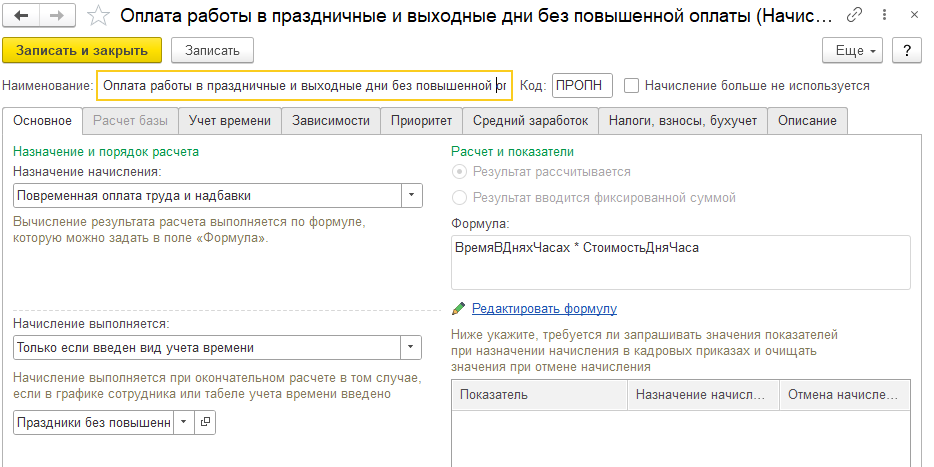Image resolution: width=934 pixels, height=467 pixels.
Task: Click the 'Редактировать формулу' link
Action: pyautogui.click(x=544, y=309)
